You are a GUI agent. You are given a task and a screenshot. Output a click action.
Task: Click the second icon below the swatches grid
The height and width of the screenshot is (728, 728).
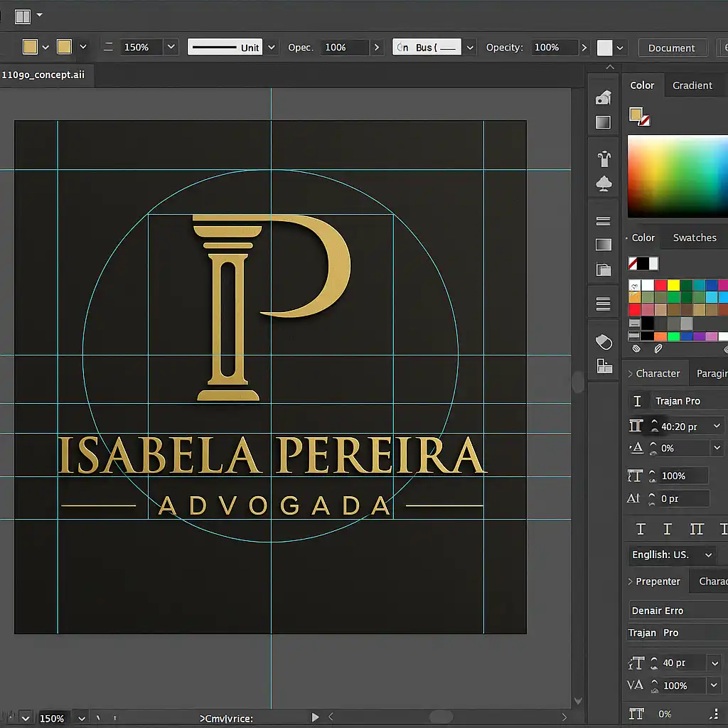coord(658,348)
